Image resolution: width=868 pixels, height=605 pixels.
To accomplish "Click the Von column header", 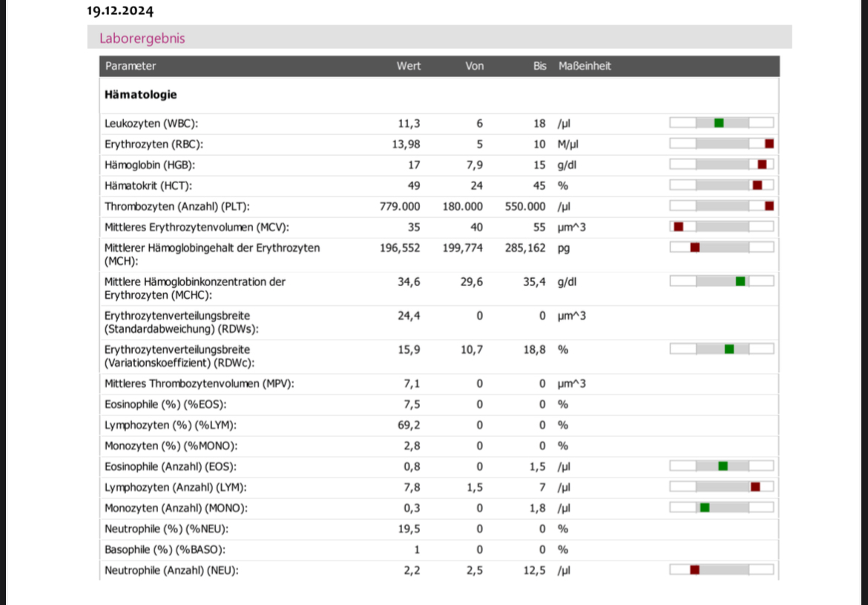I will point(474,66).
